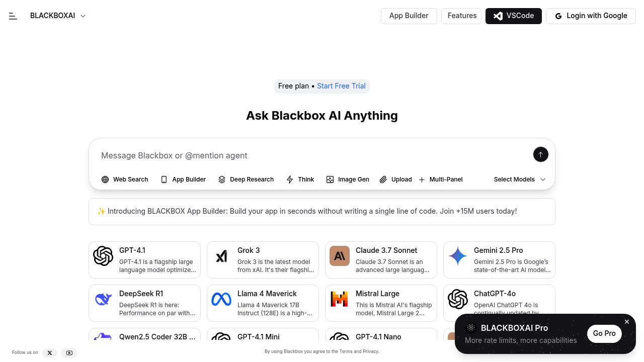The height and width of the screenshot is (362, 644).
Task: Click 'More rate limits, more capabilities' text
Action: (x=521, y=340)
